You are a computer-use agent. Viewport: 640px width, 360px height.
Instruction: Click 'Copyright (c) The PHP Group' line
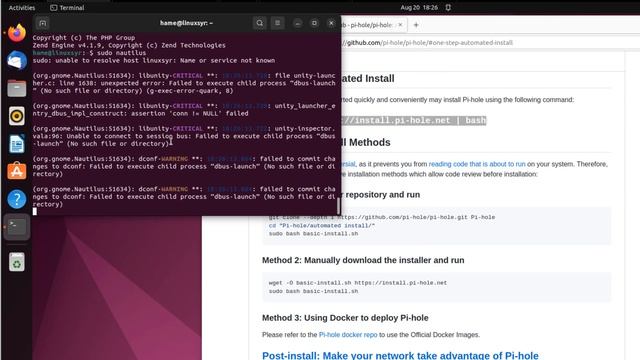(x=84, y=38)
